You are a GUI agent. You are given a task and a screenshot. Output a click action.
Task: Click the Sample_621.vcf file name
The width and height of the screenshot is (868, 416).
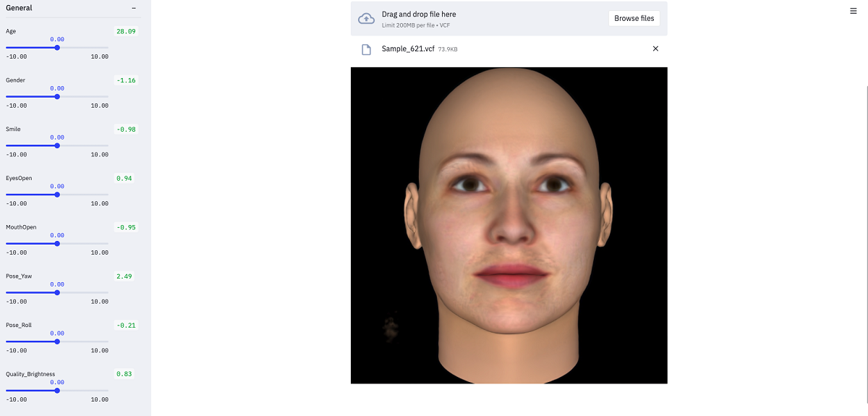click(x=408, y=48)
